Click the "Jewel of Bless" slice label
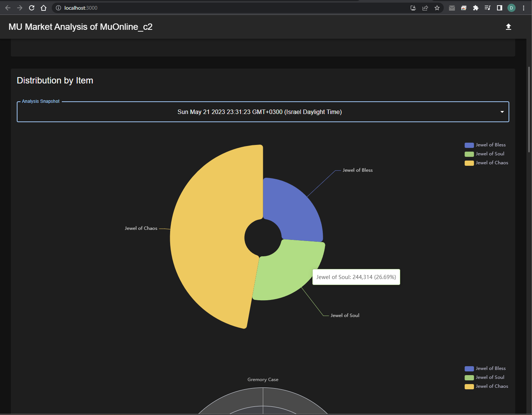Screen dimensions: 532x415 [x=357, y=170]
